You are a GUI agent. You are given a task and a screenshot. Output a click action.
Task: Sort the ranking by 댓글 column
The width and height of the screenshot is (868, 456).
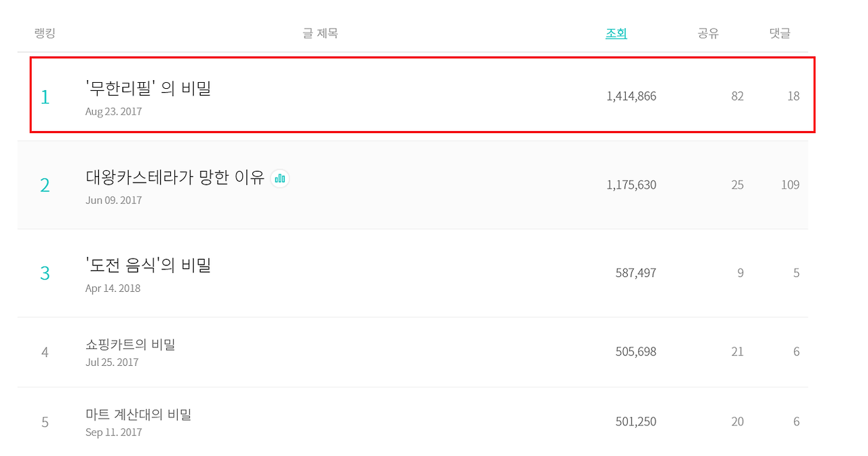(780, 33)
